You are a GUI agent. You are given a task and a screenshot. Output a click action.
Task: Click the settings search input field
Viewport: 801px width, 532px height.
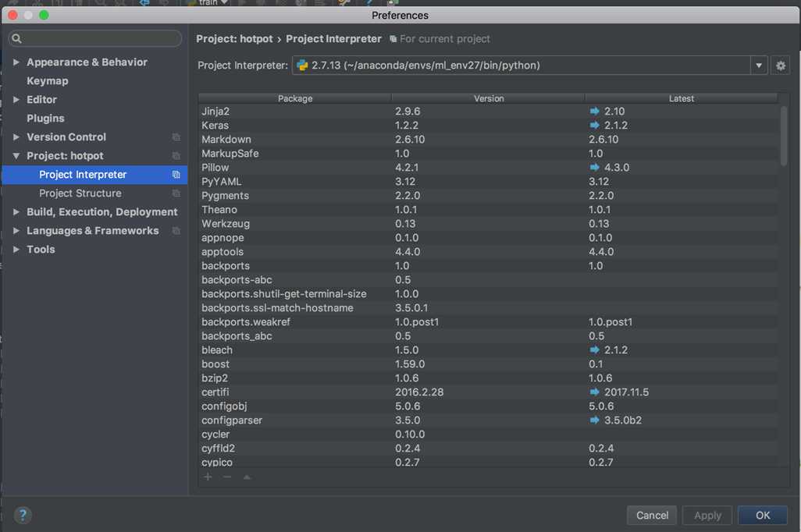click(x=95, y=38)
